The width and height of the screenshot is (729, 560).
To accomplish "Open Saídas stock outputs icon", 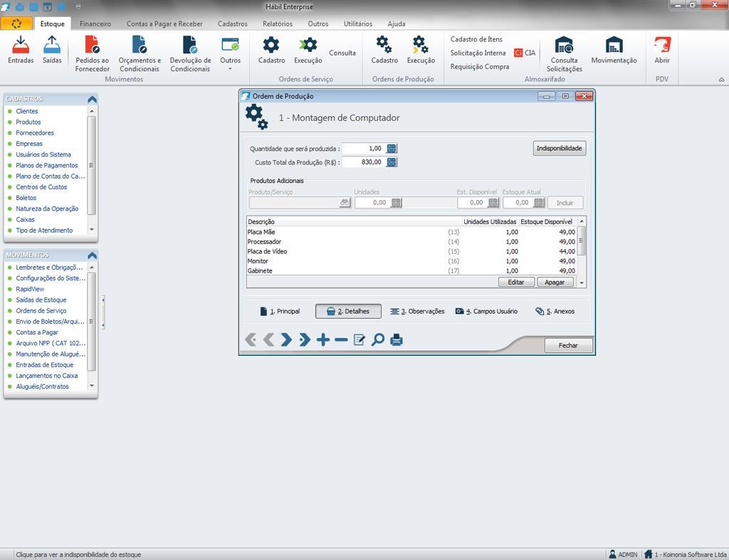I will [x=51, y=50].
